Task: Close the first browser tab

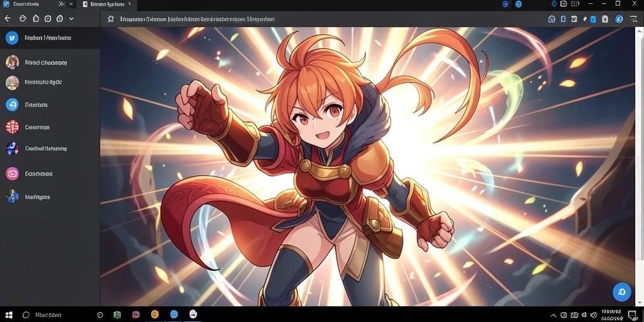Action: point(61,4)
